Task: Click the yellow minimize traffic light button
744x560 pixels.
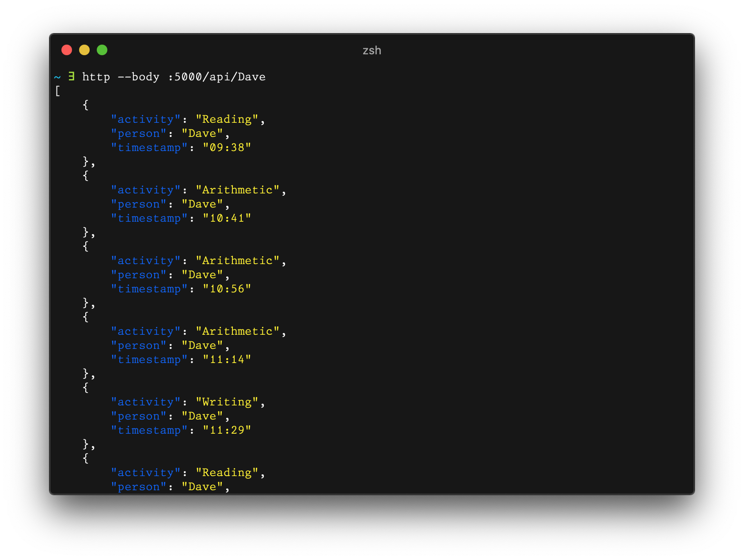Action: coord(84,50)
